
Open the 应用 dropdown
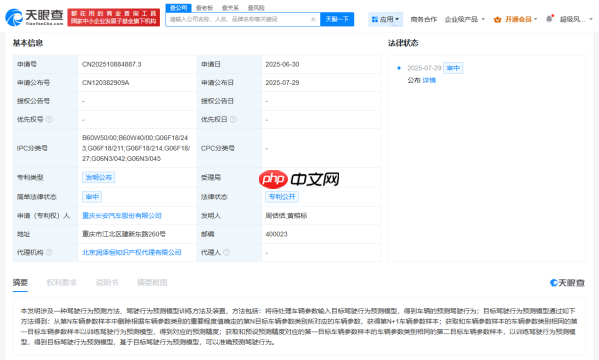385,19
